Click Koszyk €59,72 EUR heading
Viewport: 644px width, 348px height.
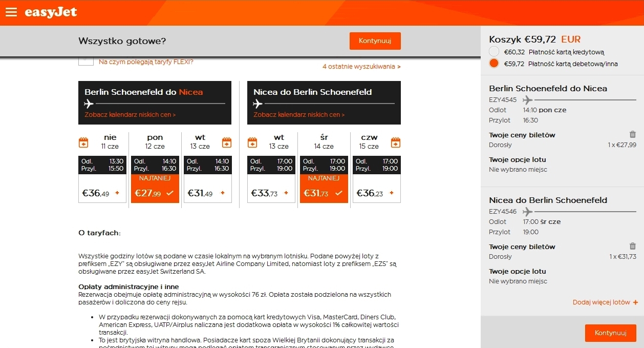(535, 39)
